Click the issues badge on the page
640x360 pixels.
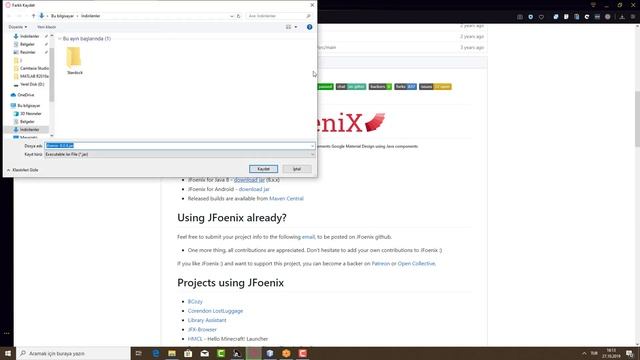click(x=435, y=87)
